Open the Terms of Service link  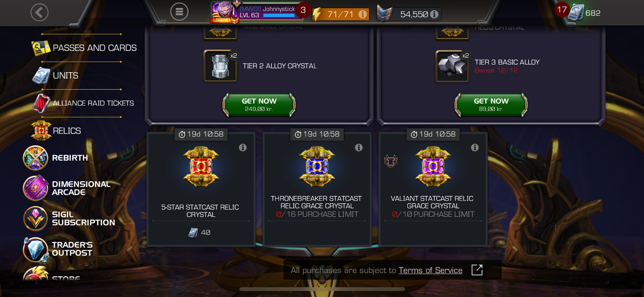431,270
